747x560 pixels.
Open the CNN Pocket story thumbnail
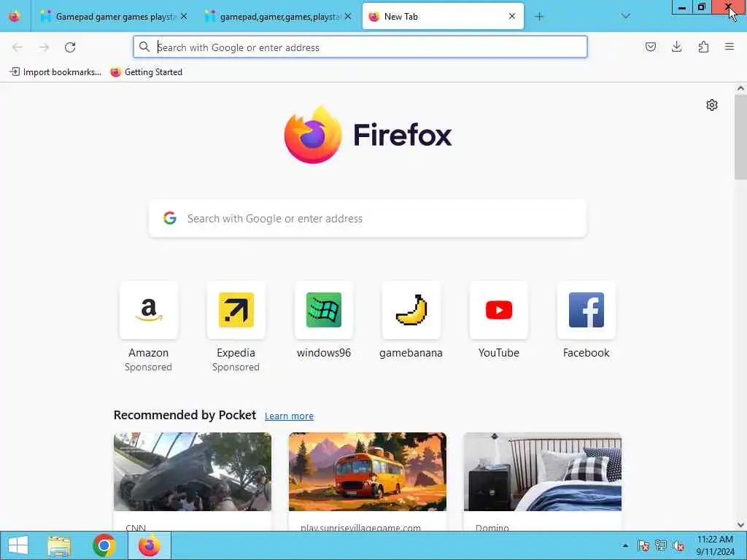point(193,472)
